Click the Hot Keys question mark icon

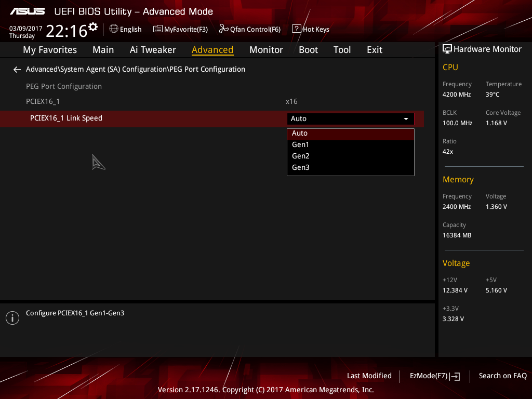tap(297, 29)
